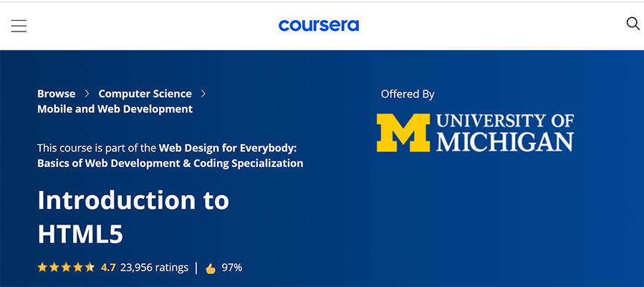This screenshot has height=287, width=644.
Task: Click the 4.7 rating score
Action: pos(108,268)
